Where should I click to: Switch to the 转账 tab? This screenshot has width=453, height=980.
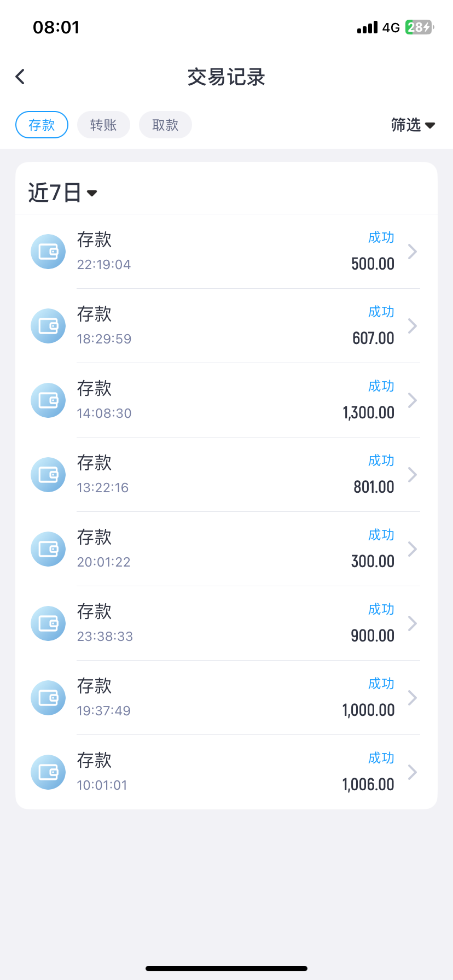(x=103, y=125)
